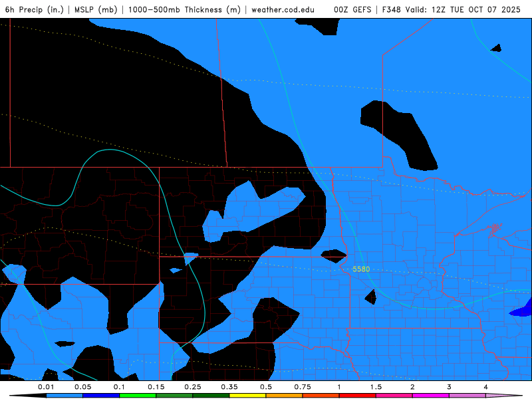Click the 'F348' forecast hour text
The image size is (532, 399).
point(392,9)
